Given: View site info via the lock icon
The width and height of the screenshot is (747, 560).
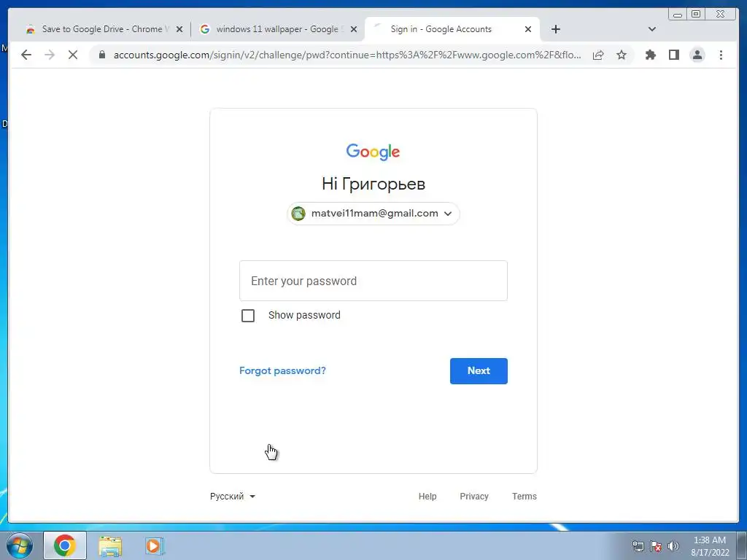Looking at the screenshot, I should (x=101, y=55).
